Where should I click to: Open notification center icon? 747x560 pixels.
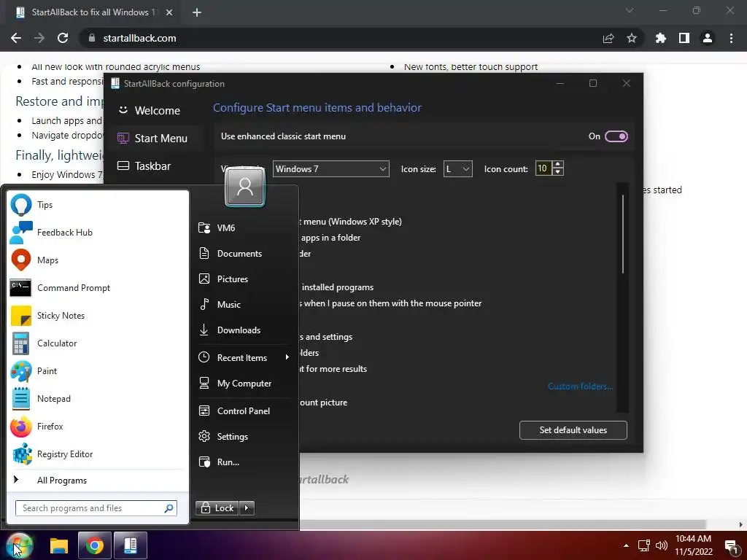tap(731, 547)
